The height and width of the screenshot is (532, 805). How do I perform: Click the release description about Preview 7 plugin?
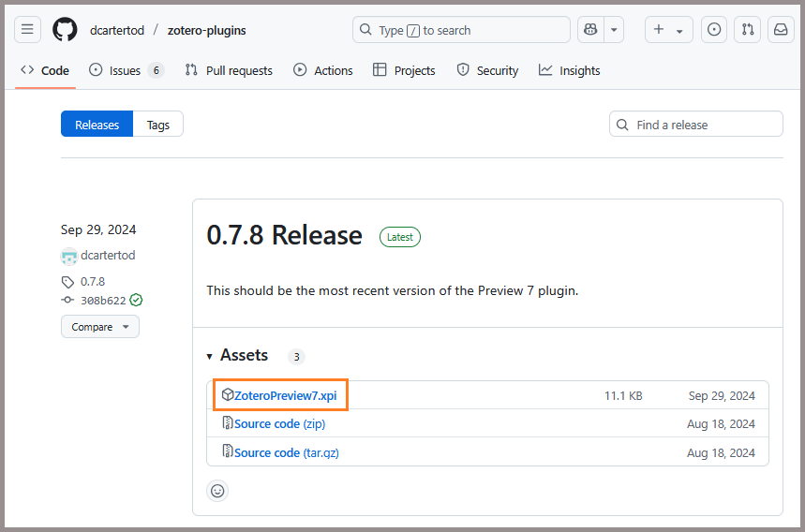click(393, 290)
